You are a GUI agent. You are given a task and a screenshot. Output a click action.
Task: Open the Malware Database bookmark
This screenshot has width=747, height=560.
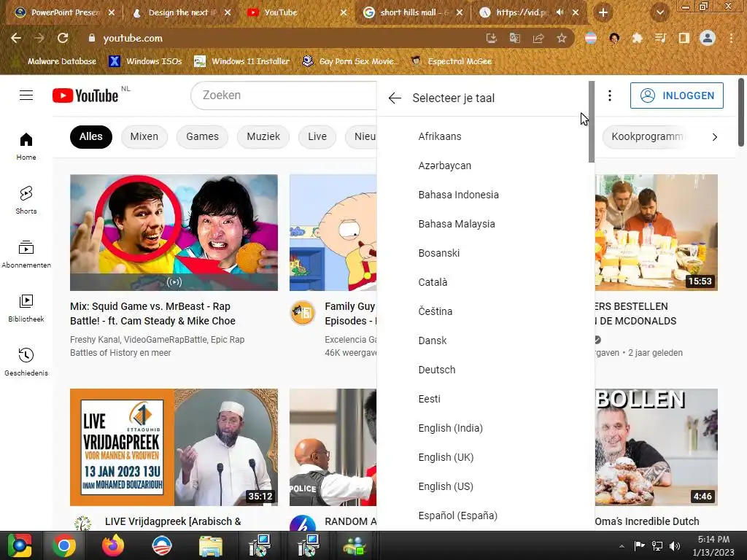coord(56,61)
